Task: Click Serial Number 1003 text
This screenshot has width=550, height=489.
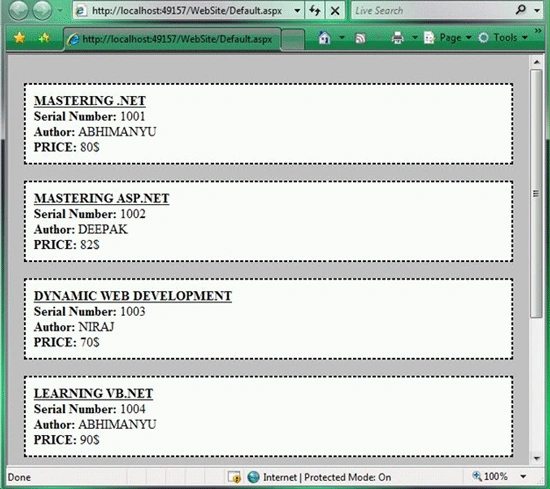Action: [89, 311]
